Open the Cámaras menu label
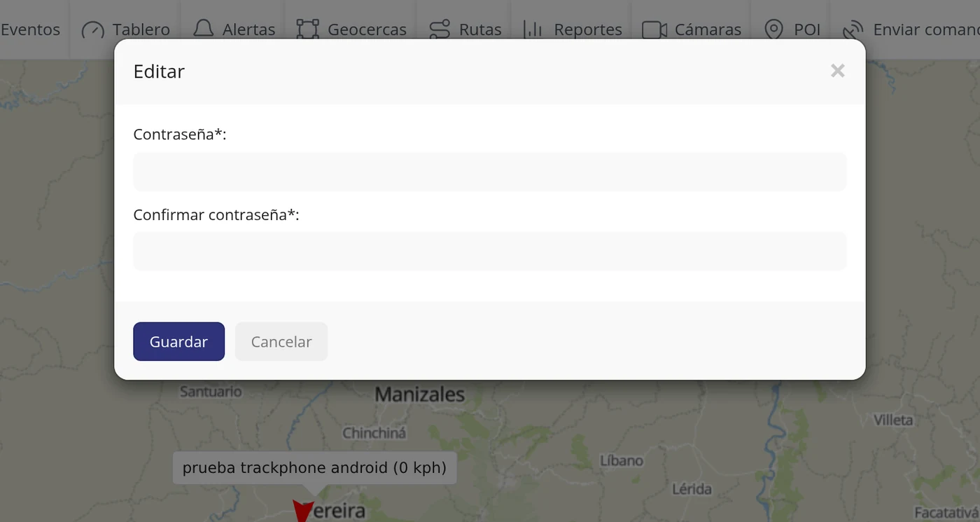 coord(708,29)
